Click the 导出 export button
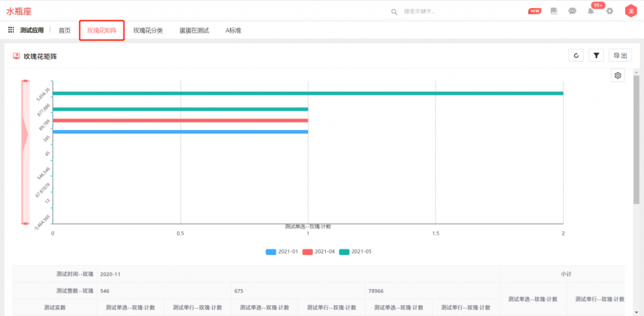 pos(619,55)
